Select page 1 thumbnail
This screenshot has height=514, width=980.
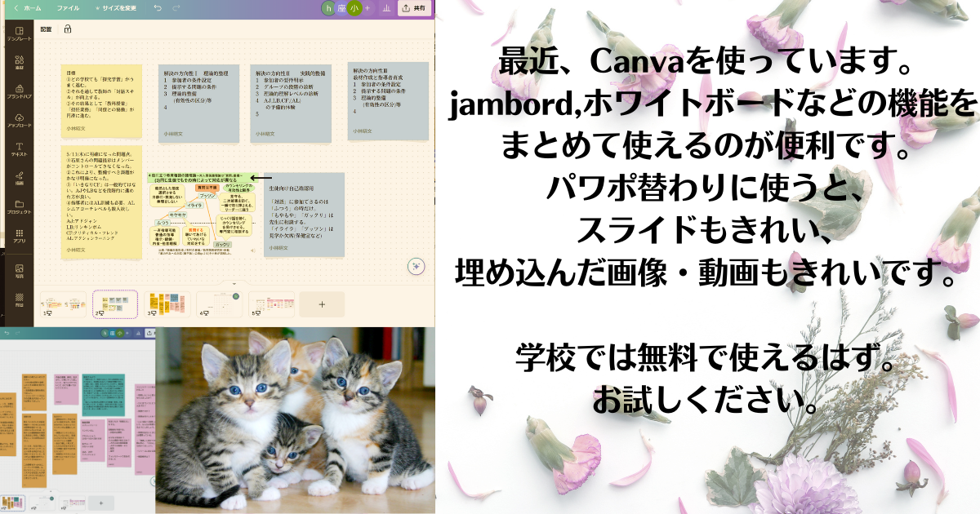63,304
